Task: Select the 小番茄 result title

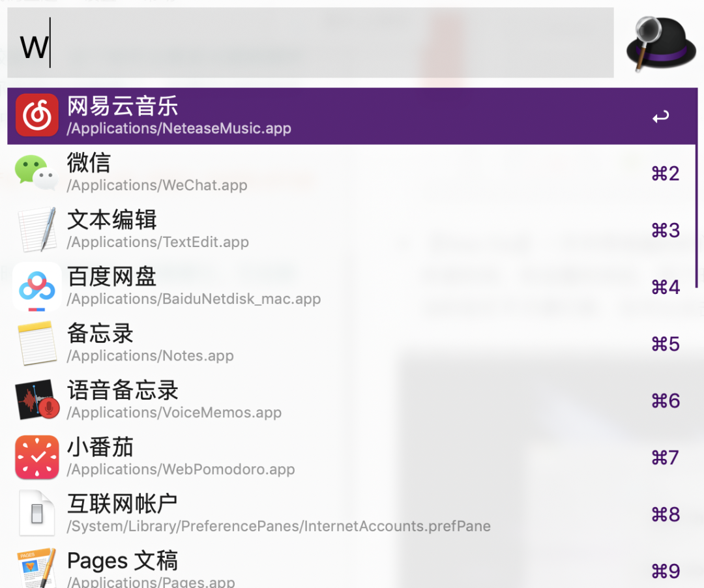Action: pyautogui.click(x=100, y=447)
